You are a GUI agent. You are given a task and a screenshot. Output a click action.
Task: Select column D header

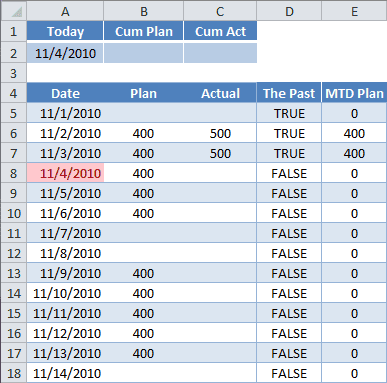(x=289, y=11)
